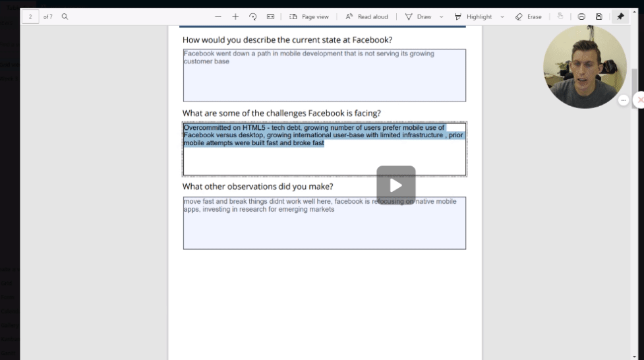Select the Highlight tool
The image size is (644, 360).
pyautogui.click(x=473, y=17)
